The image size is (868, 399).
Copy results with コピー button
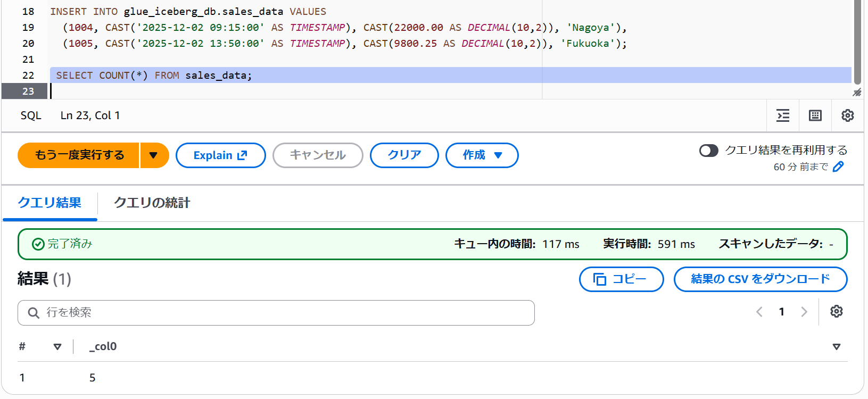coord(622,279)
